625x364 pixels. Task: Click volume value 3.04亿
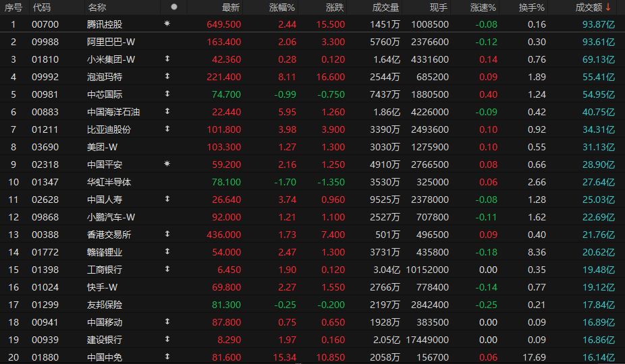pos(387,270)
